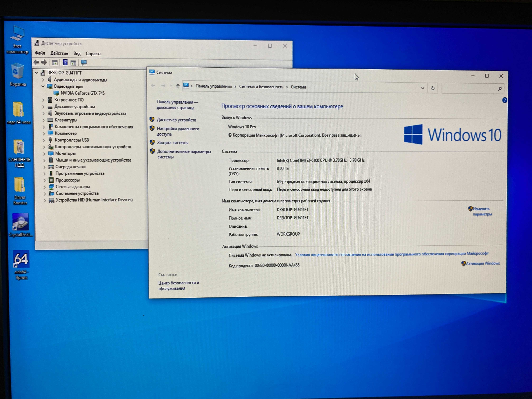Open the САНТИНЕЛЬ НДД desktop icon

(x=19, y=153)
